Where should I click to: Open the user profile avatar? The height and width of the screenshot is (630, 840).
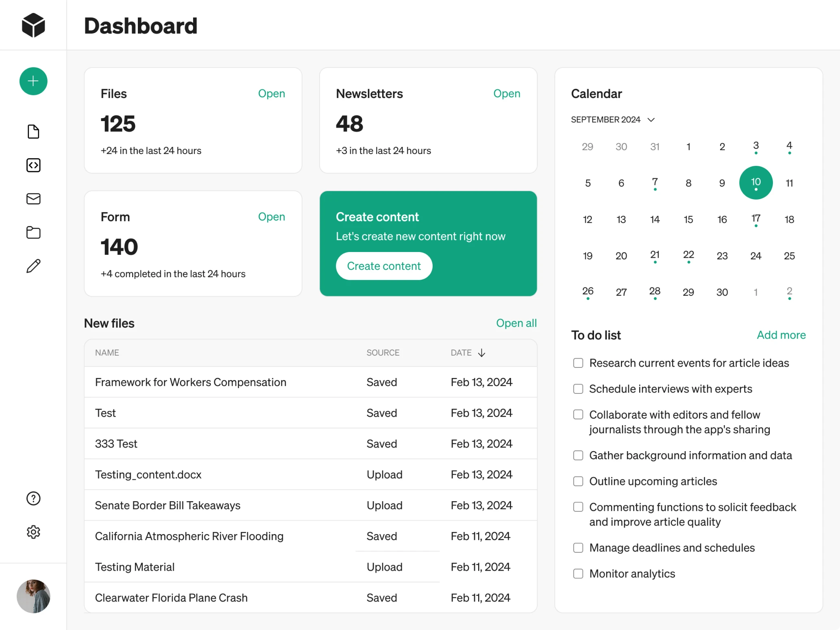33,596
